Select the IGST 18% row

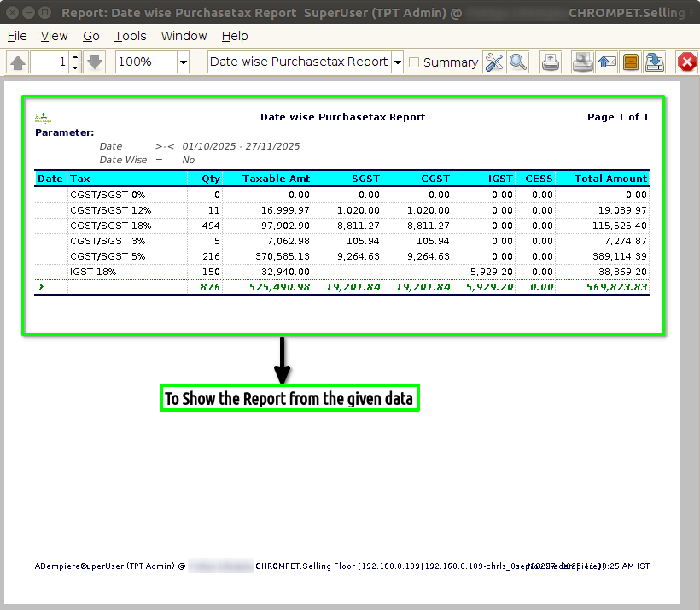tap(341, 272)
